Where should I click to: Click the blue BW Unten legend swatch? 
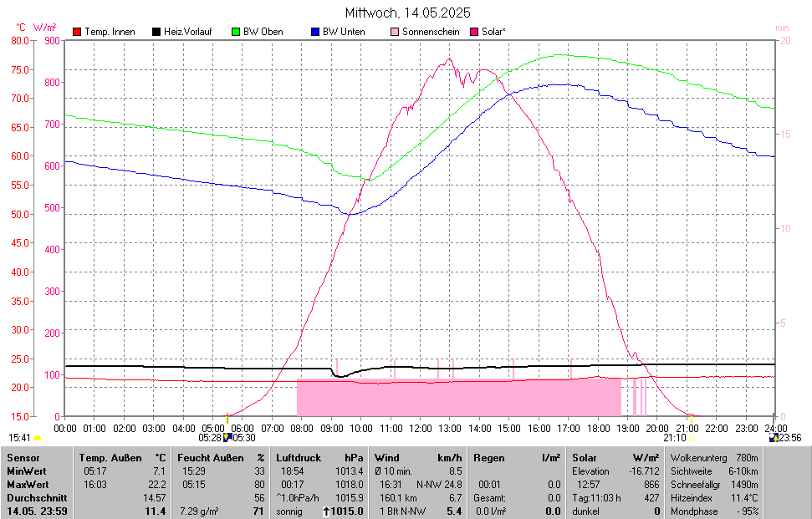(315, 32)
